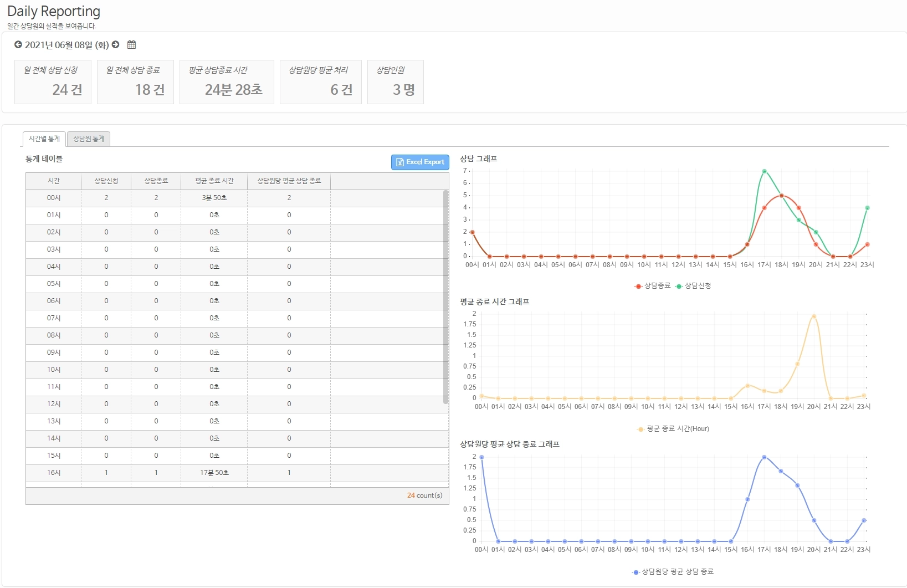Select the 05시 row time cell
Screen dimensions: 907x588
point(54,284)
